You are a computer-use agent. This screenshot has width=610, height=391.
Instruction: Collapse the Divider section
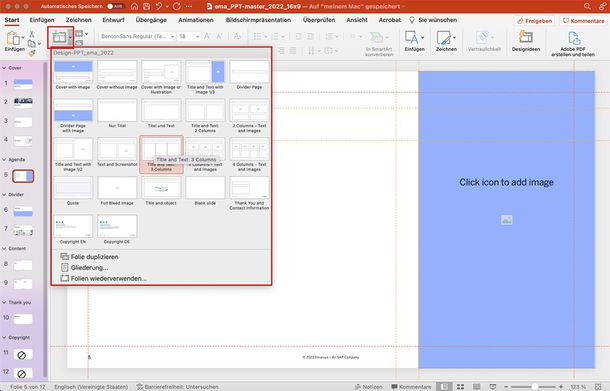[4, 195]
